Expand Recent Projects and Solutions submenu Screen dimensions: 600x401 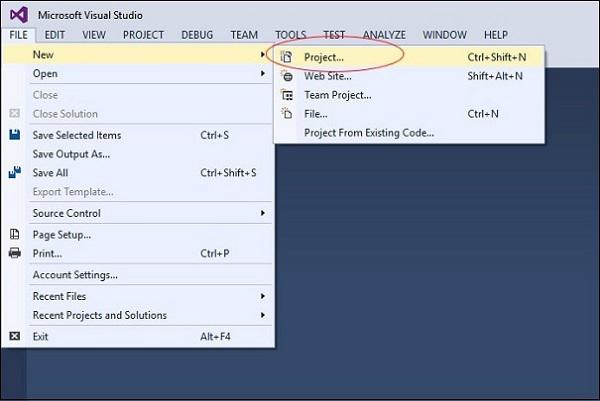pyautogui.click(x=262, y=315)
